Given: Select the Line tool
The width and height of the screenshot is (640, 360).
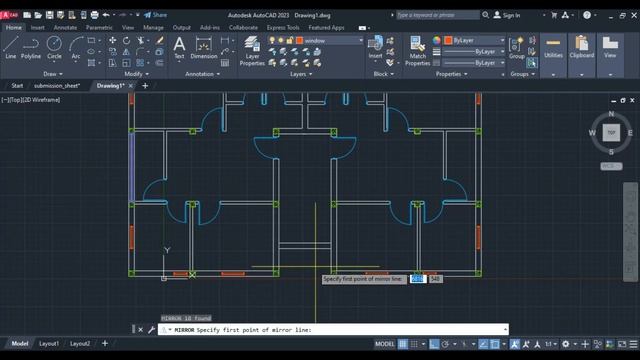Looking at the screenshot, I should coord(11,48).
